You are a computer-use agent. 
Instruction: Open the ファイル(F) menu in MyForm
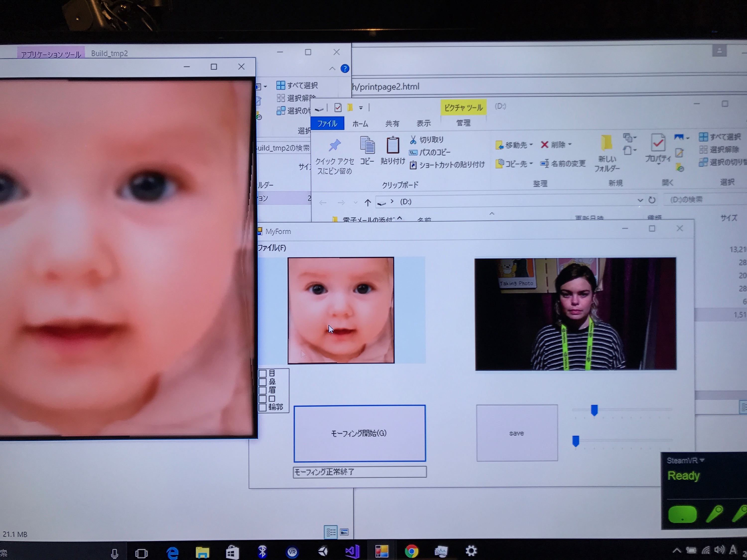tap(271, 248)
